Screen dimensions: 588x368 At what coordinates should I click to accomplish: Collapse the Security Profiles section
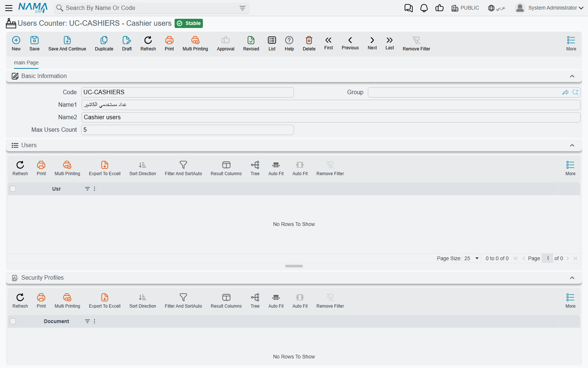pyautogui.click(x=572, y=278)
